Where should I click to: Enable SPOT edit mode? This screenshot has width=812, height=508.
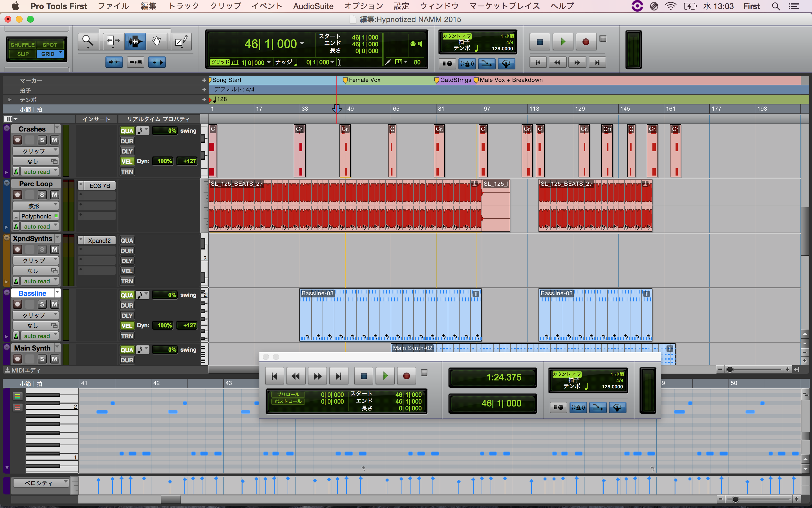50,45
